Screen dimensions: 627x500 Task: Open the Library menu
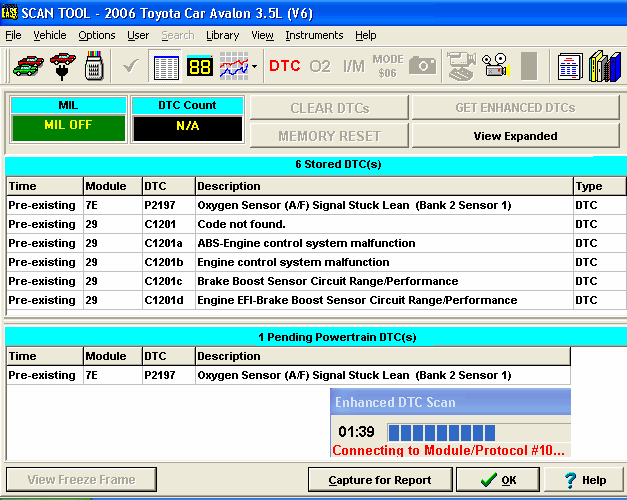(x=222, y=35)
